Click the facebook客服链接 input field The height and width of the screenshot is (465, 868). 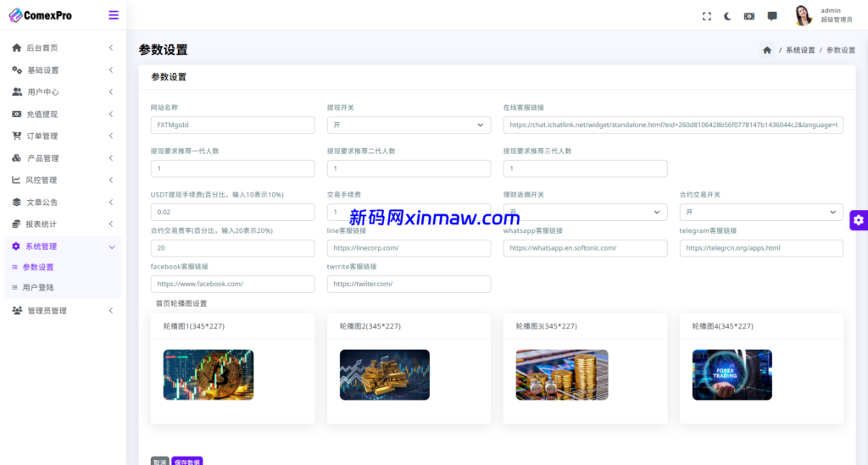pos(232,284)
